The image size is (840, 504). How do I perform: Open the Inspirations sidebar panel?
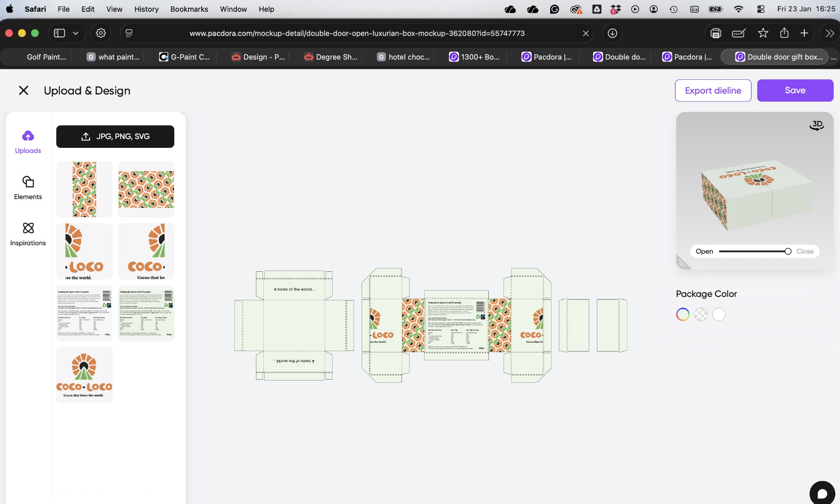click(28, 234)
